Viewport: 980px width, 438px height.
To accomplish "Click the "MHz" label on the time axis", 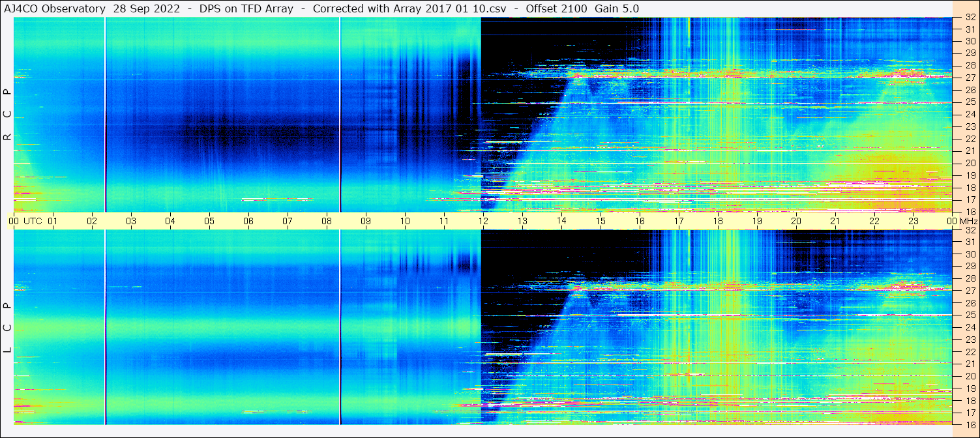I will 968,221.
